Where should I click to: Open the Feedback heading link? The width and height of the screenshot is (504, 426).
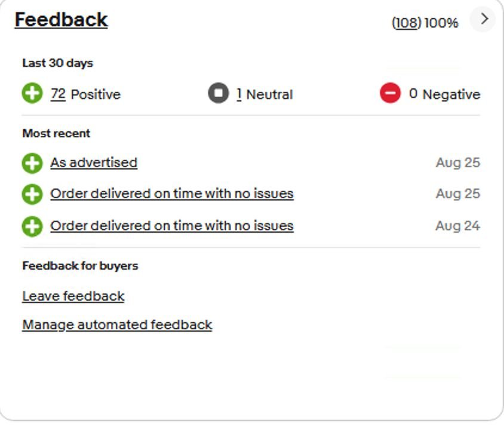pyautogui.click(x=61, y=20)
